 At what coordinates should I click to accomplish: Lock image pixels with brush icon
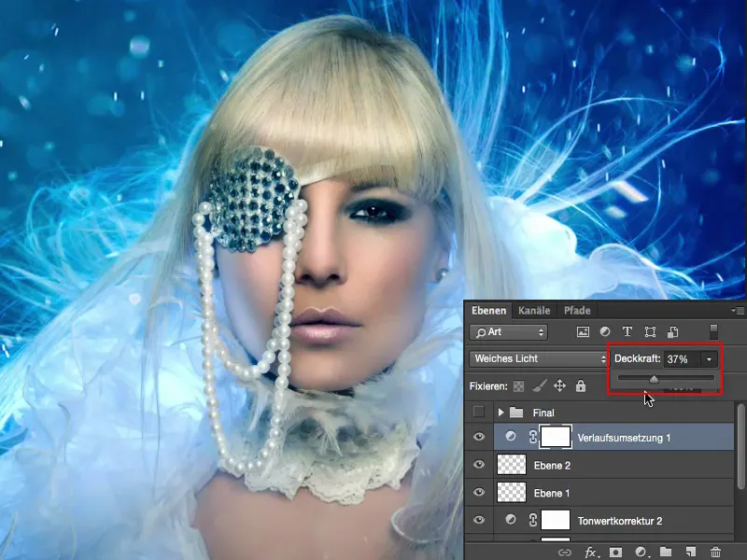[540, 385]
